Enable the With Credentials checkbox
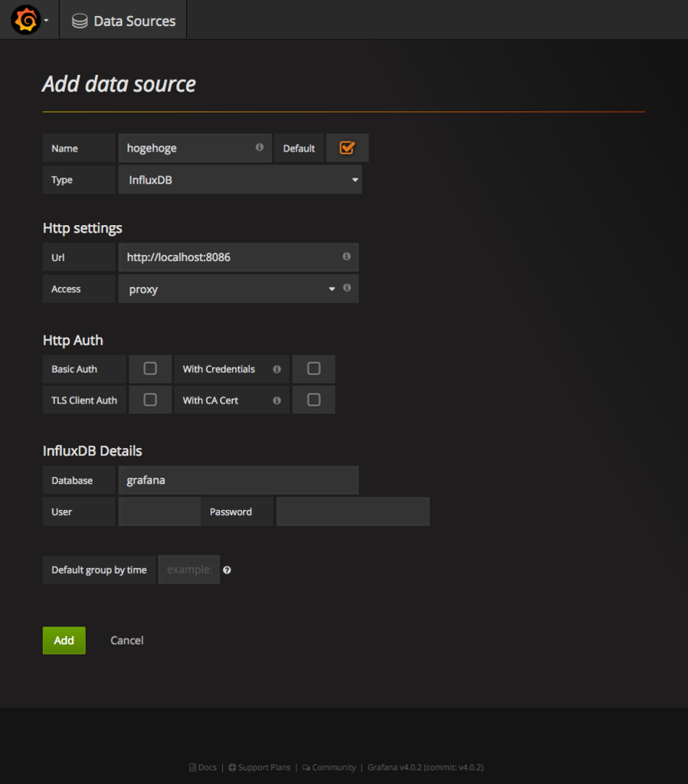The image size is (688, 784). [313, 368]
